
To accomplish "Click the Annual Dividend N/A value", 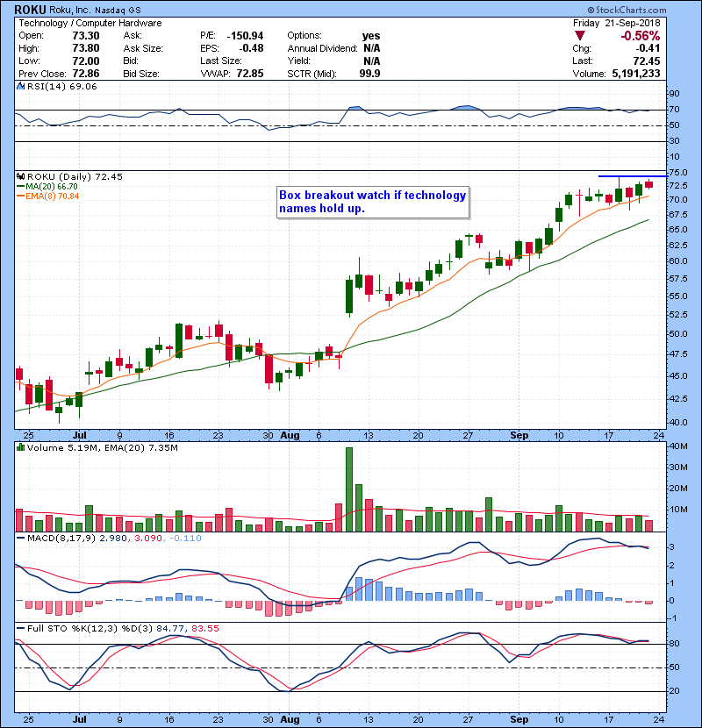I will tap(372, 48).
